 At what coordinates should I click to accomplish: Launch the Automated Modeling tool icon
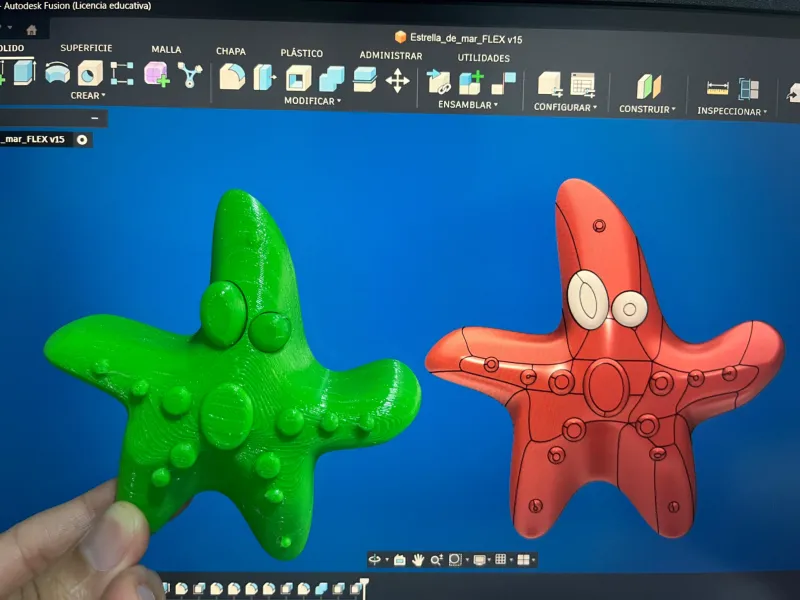coord(189,75)
